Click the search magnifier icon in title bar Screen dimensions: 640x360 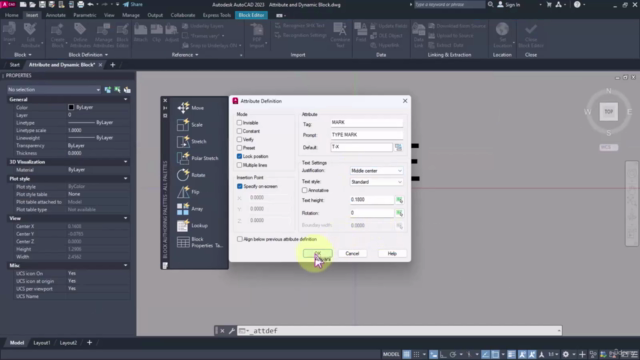491,4
